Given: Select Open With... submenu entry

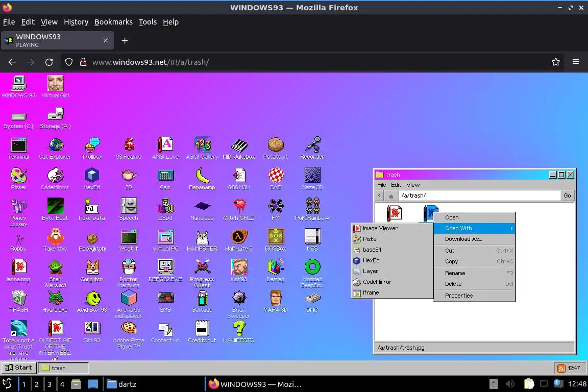Looking at the screenshot, I should coord(474,228).
